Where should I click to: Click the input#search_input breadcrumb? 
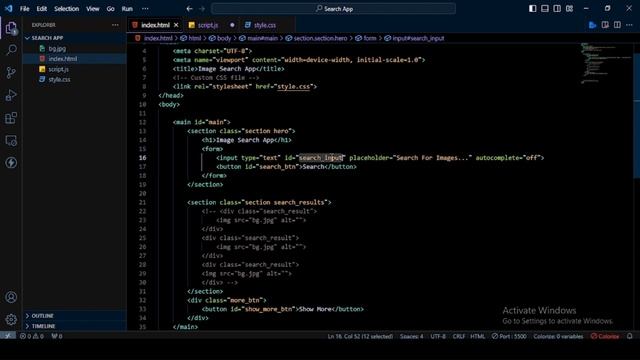point(414,38)
